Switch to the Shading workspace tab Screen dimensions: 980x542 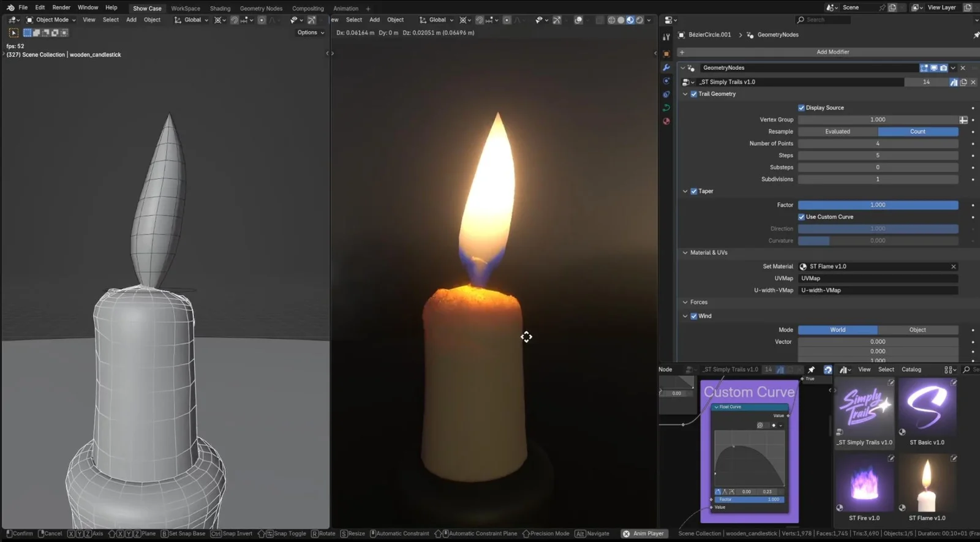pyautogui.click(x=220, y=9)
